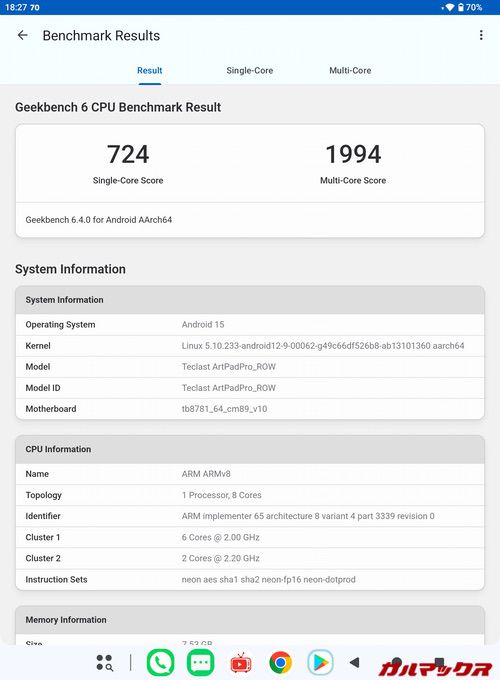Select the Instruction Sets row

pyautogui.click(x=250, y=579)
